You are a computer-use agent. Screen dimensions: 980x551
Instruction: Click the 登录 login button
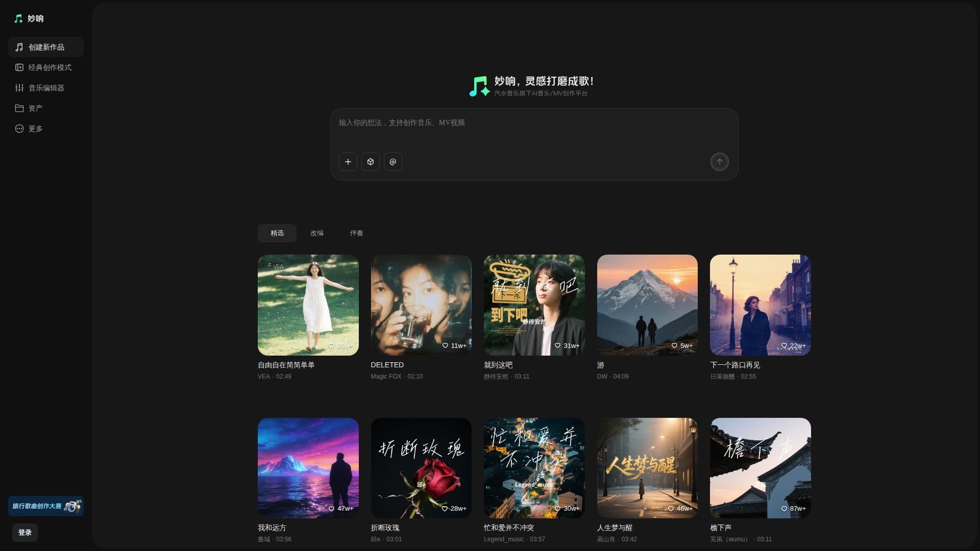pos(25,533)
